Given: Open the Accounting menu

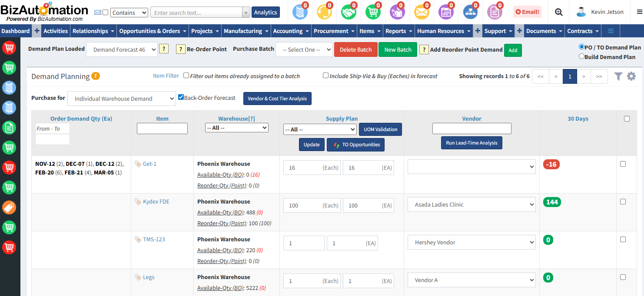Looking at the screenshot, I should click(291, 31).
